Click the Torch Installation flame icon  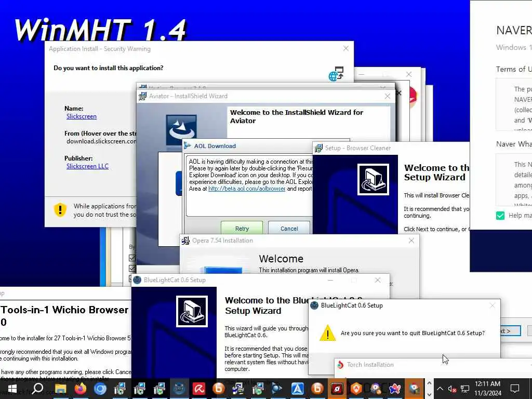tap(340, 365)
